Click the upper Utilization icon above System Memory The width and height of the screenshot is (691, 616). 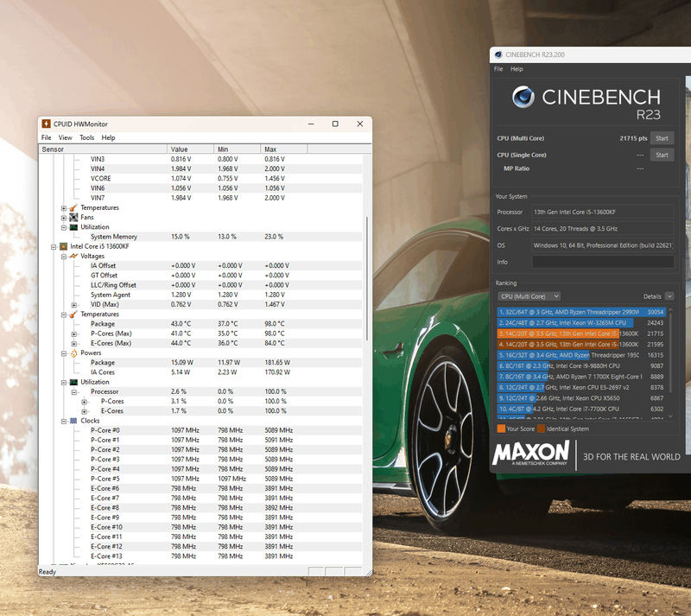(x=73, y=227)
